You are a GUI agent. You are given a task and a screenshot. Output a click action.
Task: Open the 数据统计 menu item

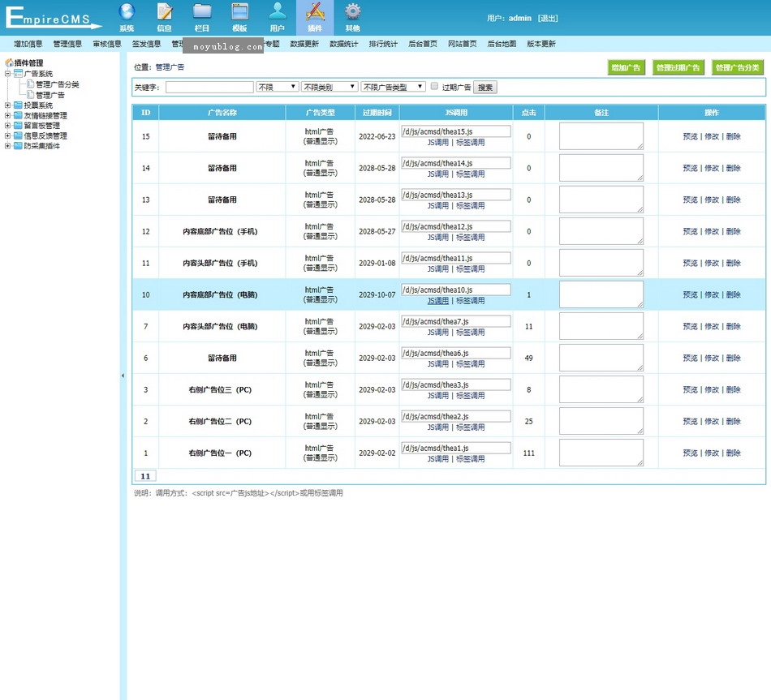[344, 44]
